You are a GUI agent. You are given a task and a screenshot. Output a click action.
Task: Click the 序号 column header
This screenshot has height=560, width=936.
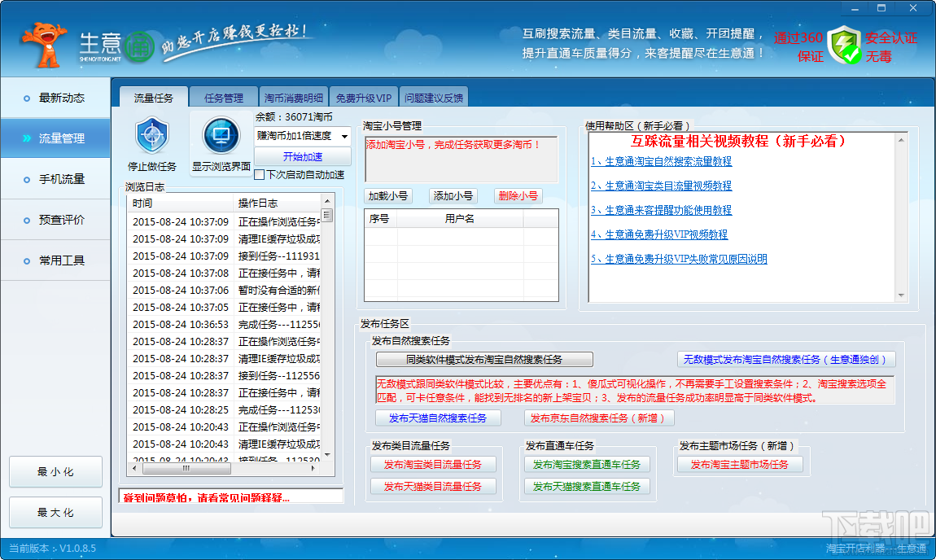379,218
